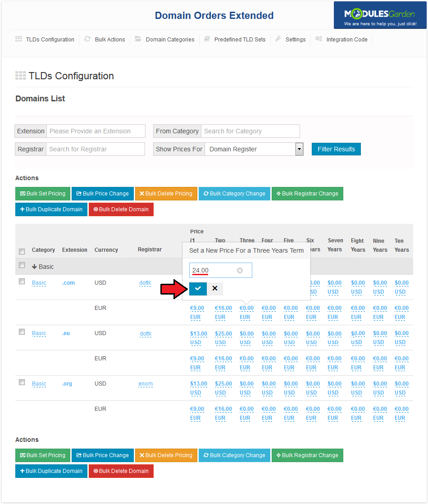Click the Basic category link in .eu row
The image size is (428, 504).
(39, 333)
